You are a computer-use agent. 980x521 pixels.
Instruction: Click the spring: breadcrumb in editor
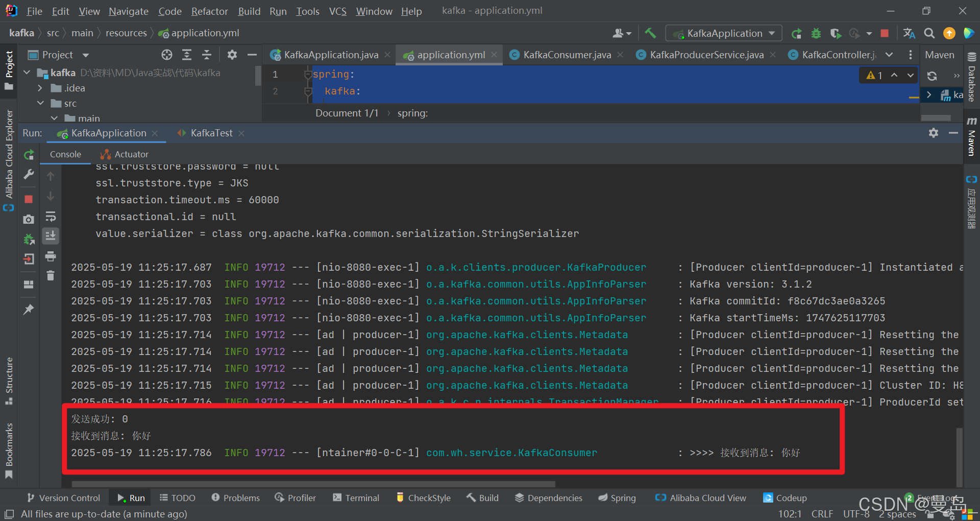coord(412,113)
